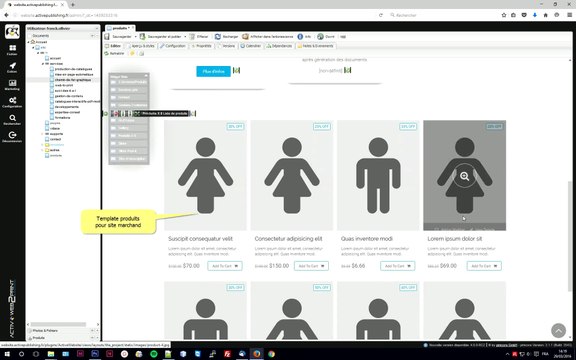Open the Configuration gears in sidebar

(12, 102)
